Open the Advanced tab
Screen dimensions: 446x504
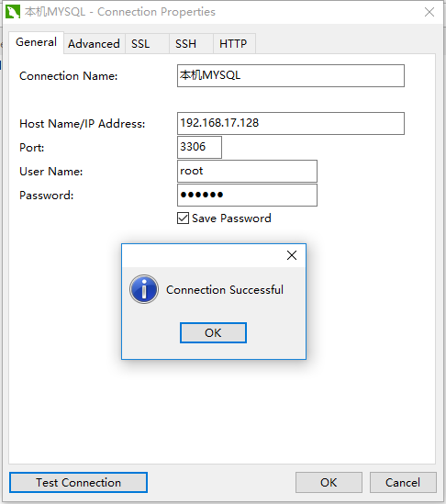(x=94, y=44)
